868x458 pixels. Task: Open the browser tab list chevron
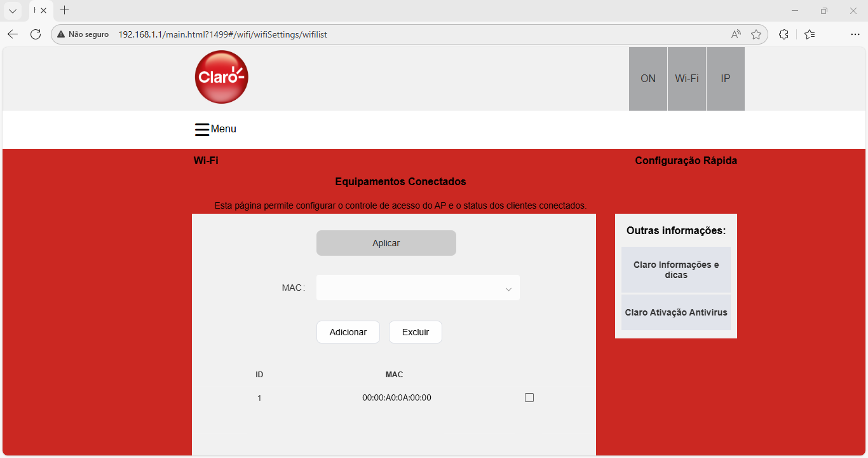click(12, 10)
